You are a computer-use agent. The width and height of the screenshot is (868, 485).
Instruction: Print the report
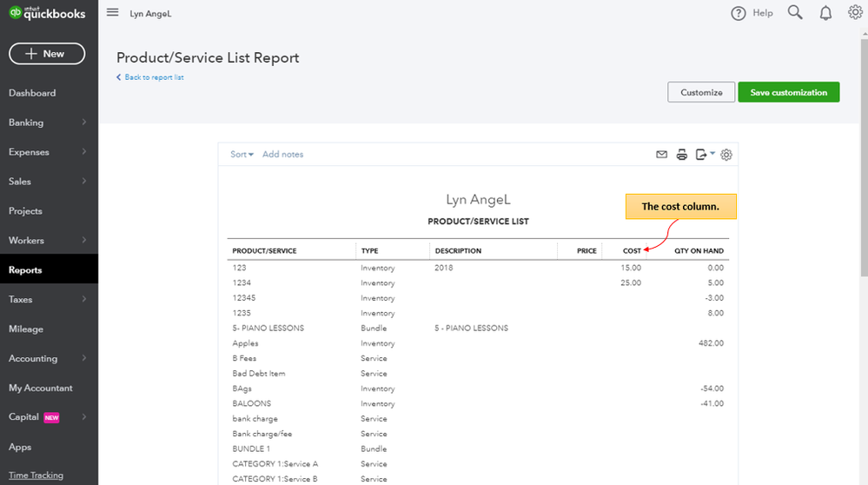click(681, 155)
